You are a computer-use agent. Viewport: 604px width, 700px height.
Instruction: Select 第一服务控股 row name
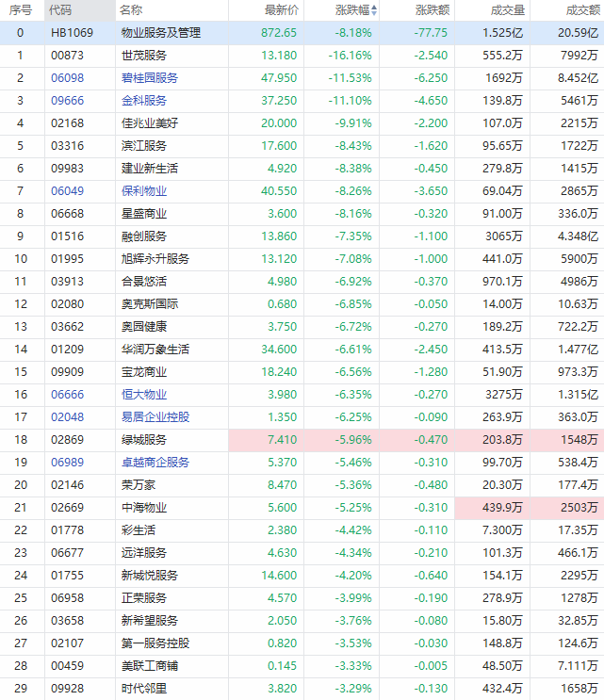[155, 643]
